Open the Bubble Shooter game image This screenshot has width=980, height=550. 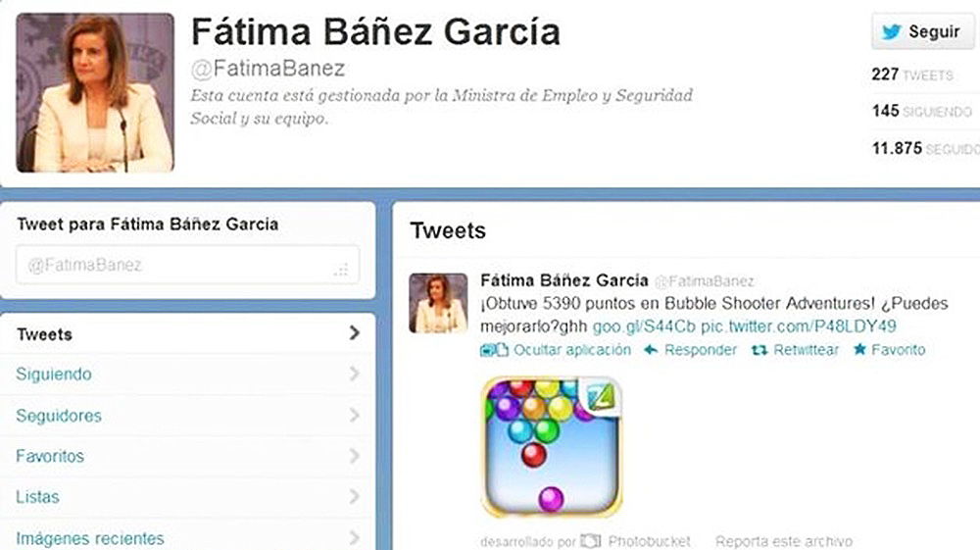(551, 447)
